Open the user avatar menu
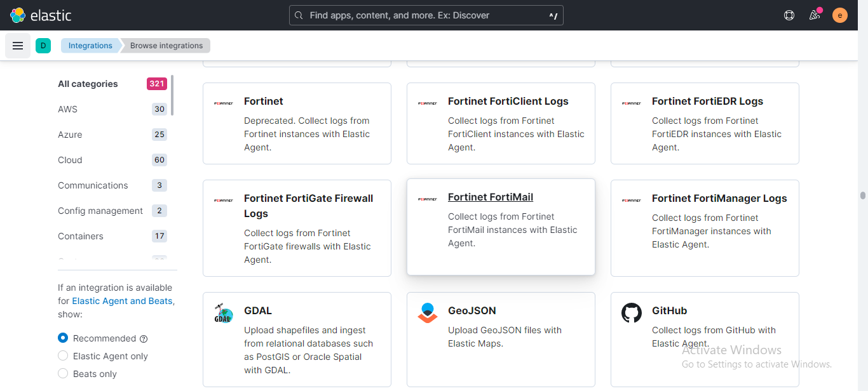This screenshot has width=868, height=391. [840, 15]
